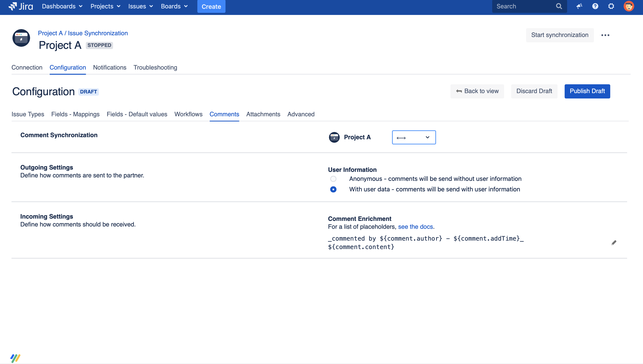
Task: Click inside the Search field
Action: [522, 6]
